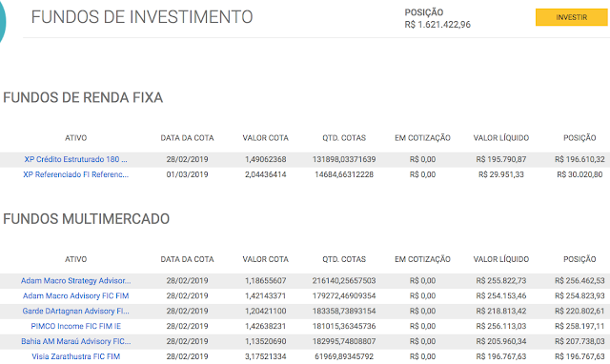Viewport: 610px width, 364px height.
Task: Click the FUNDOS DE RENDA FIXA section heading
Action: [x=83, y=97]
